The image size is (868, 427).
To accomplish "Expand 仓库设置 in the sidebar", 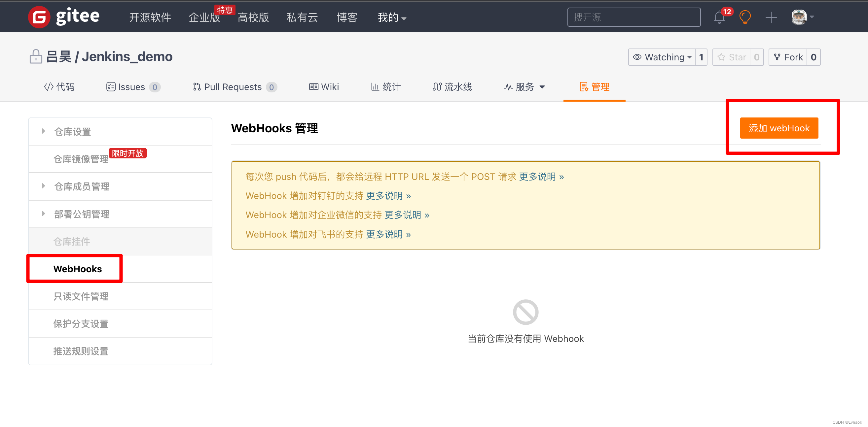I will click(73, 132).
